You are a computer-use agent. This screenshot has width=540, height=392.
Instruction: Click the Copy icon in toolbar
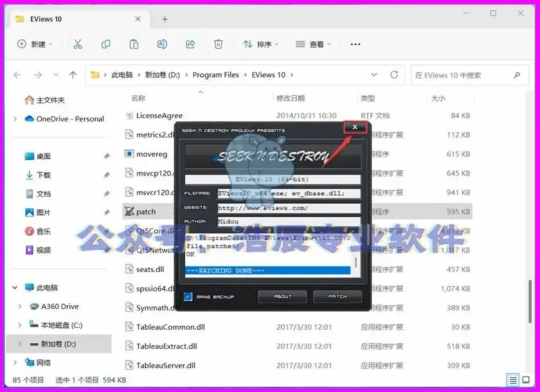[x=105, y=44]
